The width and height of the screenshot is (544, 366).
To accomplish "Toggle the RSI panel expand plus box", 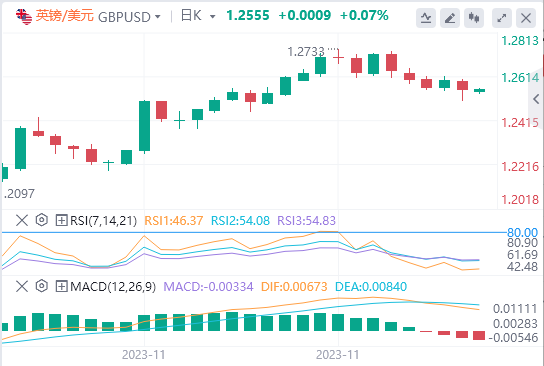I will 61,220.
